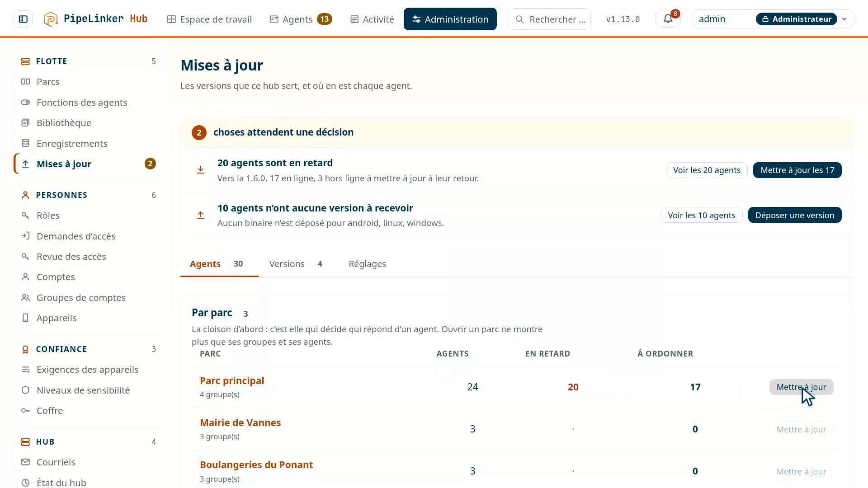Click the Demandes d’accès icon
Viewport: 868px width, 488px height.
(x=25, y=236)
